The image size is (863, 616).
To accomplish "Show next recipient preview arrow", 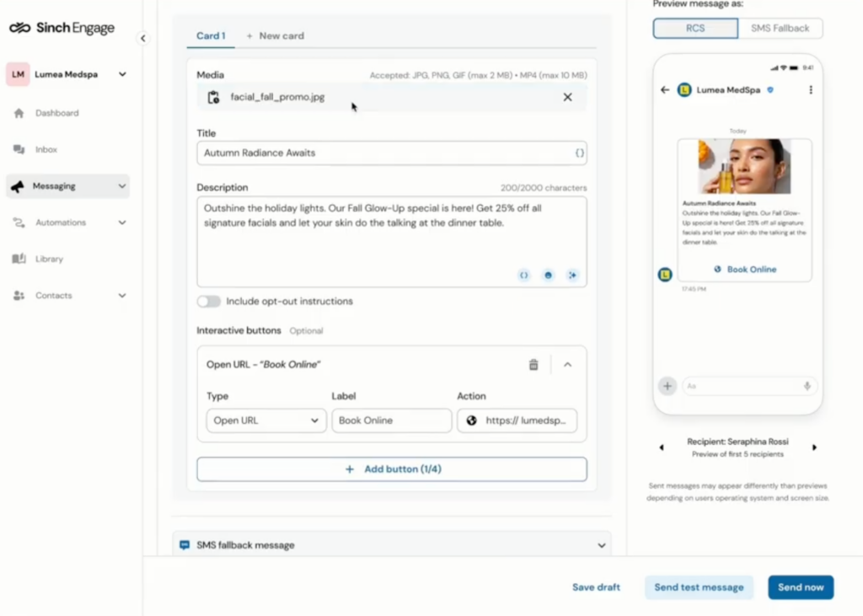I will click(814, 447).
